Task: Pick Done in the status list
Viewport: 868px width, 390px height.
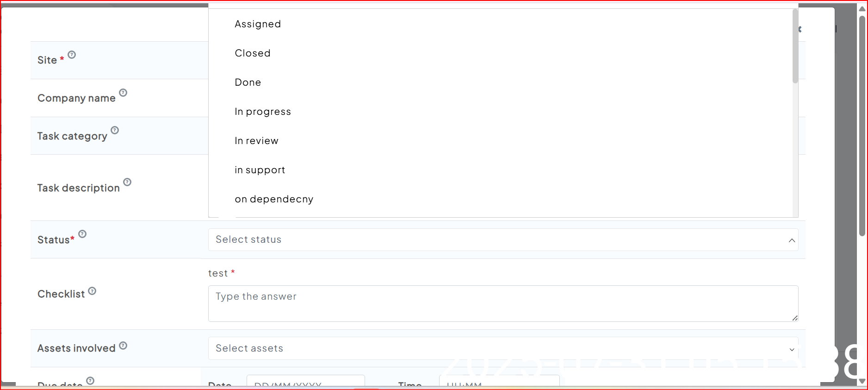Action: (248, 82)
